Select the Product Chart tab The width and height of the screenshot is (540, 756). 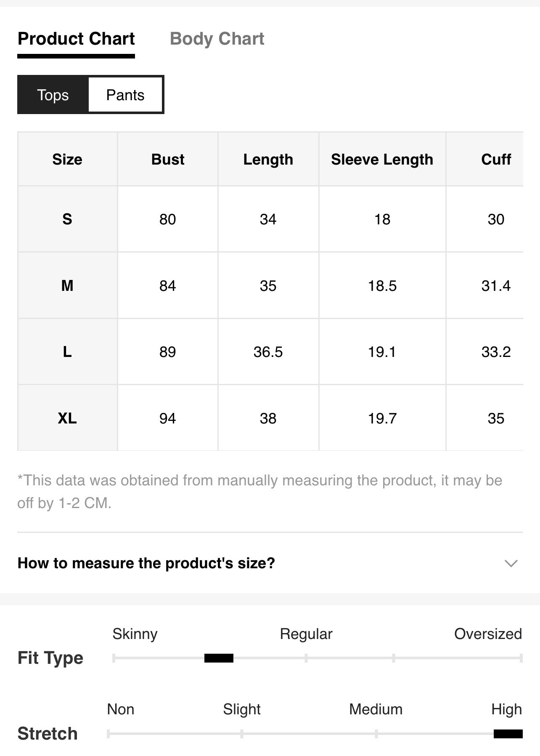pyautogui.click(x=76, y=39)
